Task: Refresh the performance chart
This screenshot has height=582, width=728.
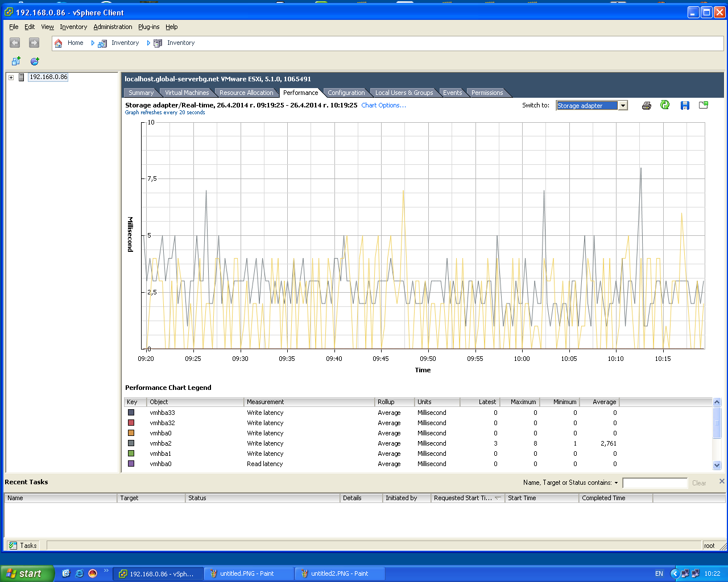Action: click(665, 105)
